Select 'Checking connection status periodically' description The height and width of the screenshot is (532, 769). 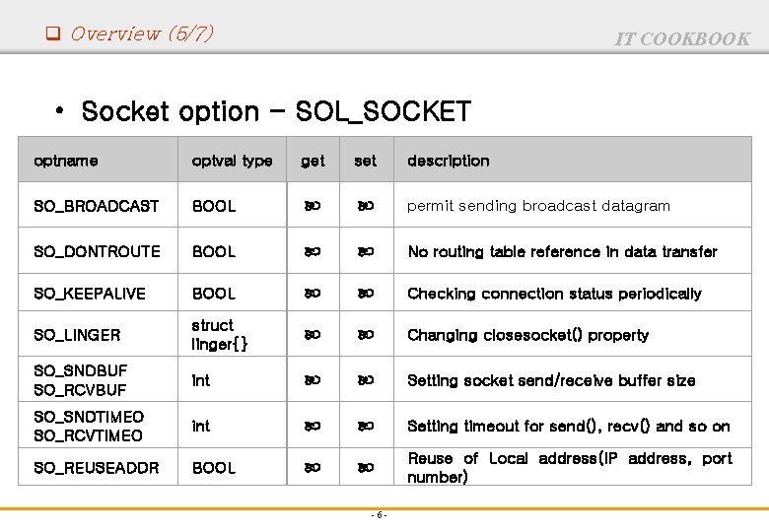pyautogui.click(x=554, y=294)
